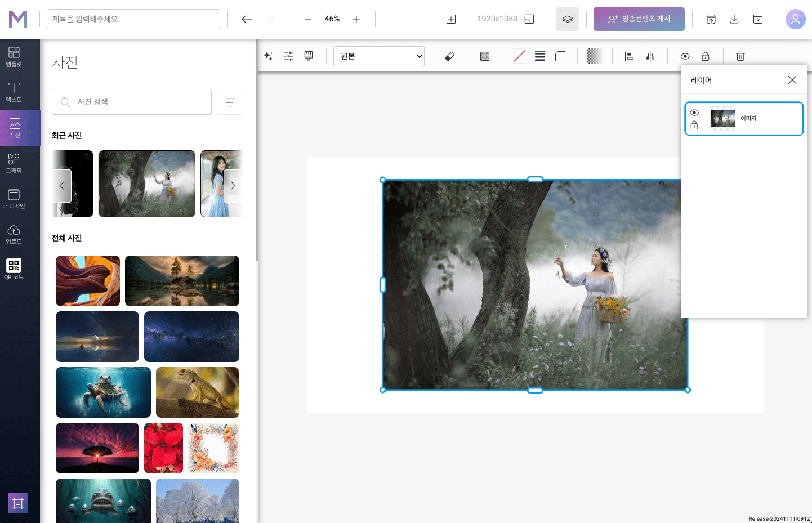Click the download icon in top bar
812x523 pixels.
[734, 19]
